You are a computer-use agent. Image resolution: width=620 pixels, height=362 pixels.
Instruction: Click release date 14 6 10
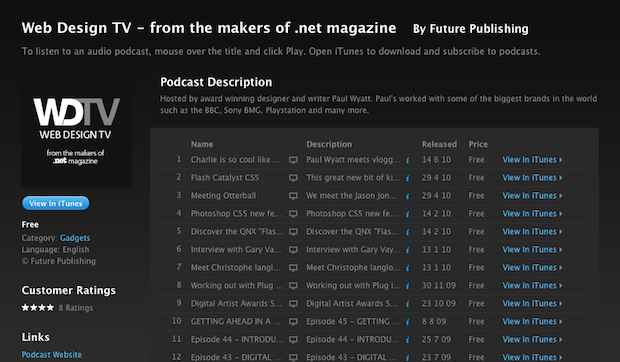point(436,160)
